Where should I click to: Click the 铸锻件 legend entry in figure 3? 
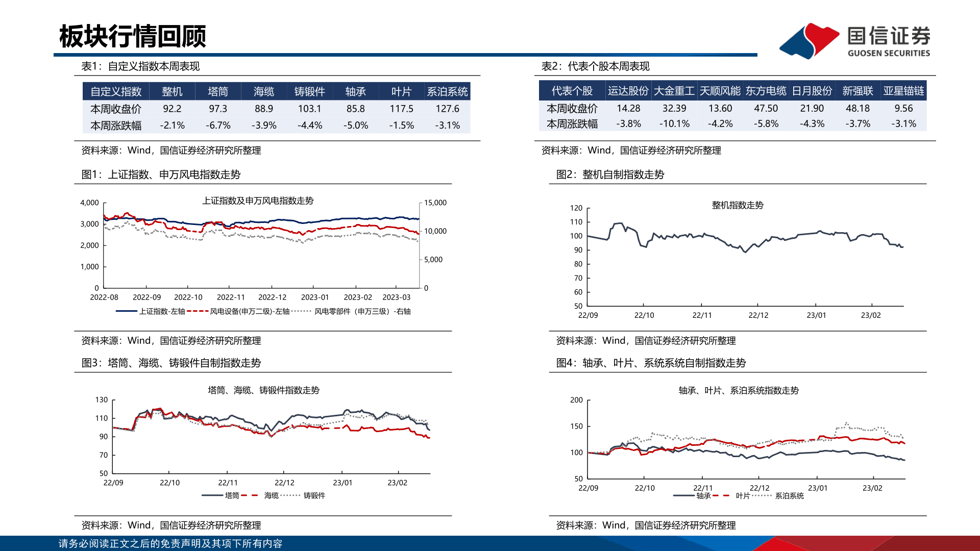[303, 495]
